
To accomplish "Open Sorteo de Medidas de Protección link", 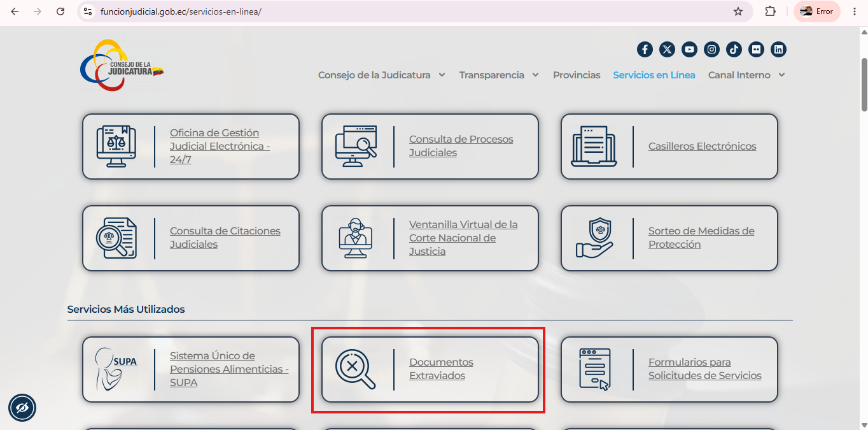I will 701,238.
